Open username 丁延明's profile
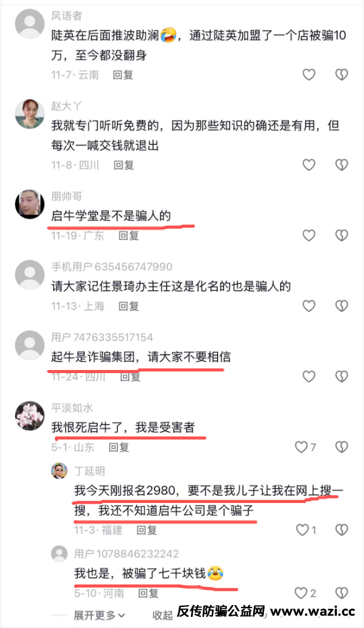The width and height of the screenshot is (364, 628). pos(90,471)
